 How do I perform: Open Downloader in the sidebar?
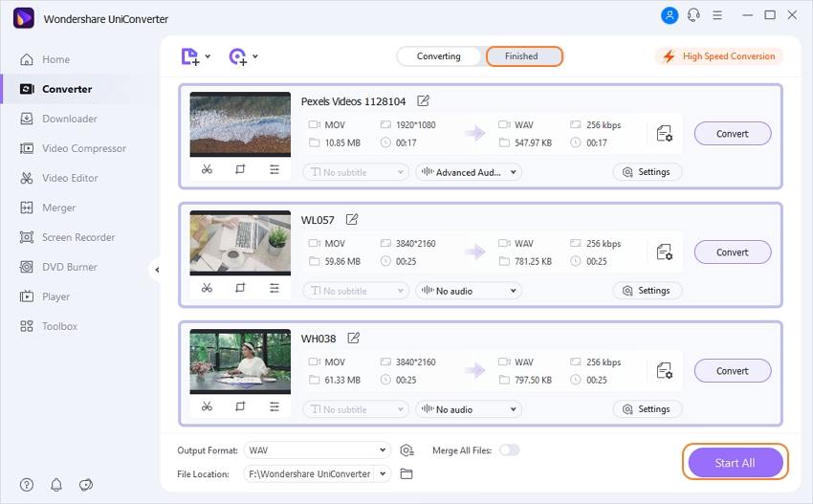58,119
